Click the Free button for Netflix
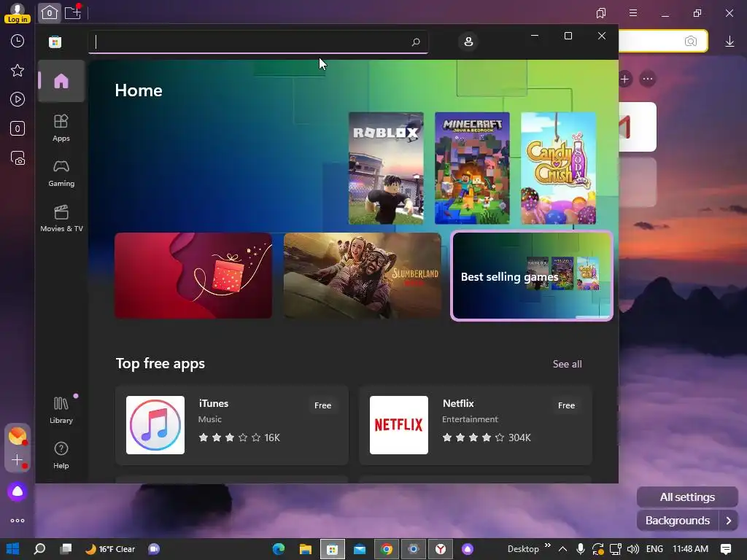The width and height of the screenshot is (747, 560). pos(566,405)
